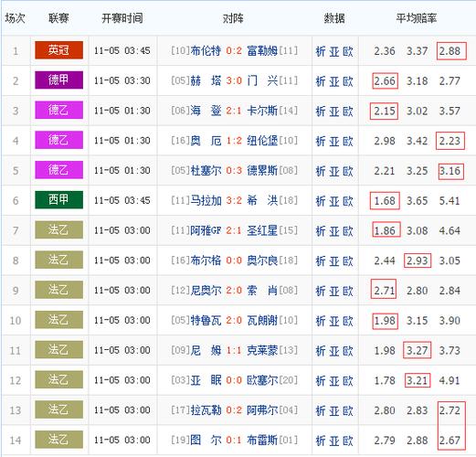The image size is (476, 457).
Task: Click match number 10 cell
Action: point(16,321)
